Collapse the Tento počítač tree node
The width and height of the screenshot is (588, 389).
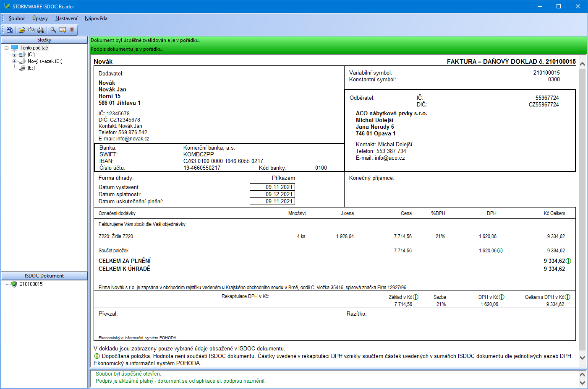pos(7,48)
